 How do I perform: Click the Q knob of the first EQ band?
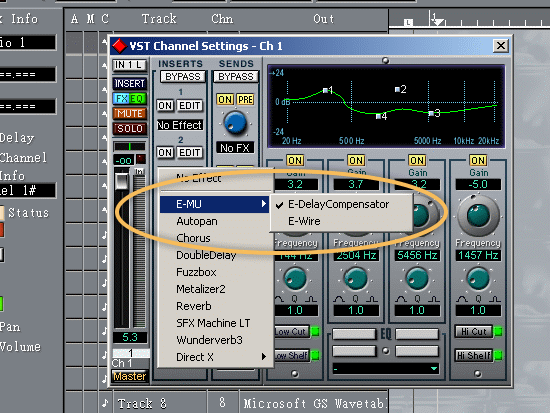click(295, 279)
